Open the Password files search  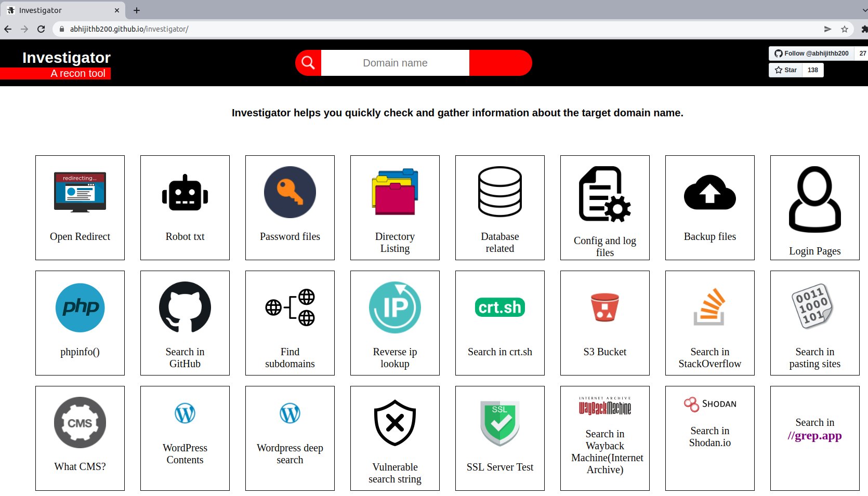pyautogui.click(x=290, y=208)
